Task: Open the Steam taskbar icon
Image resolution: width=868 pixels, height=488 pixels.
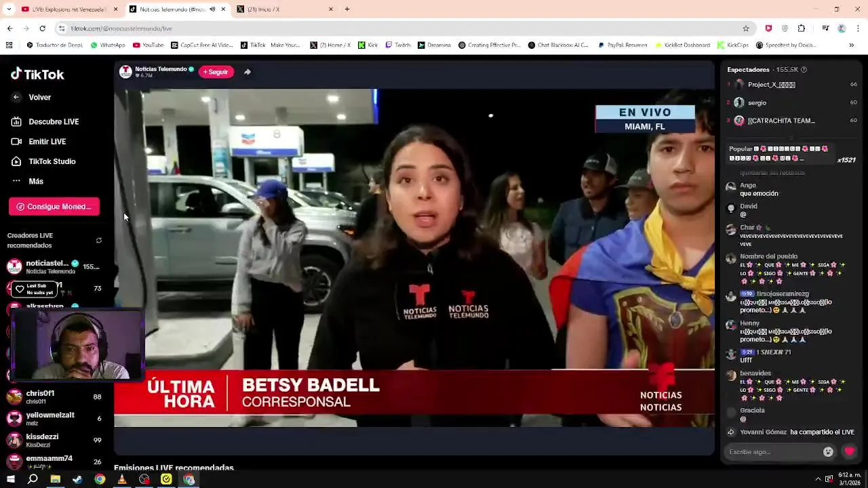Action: click(77, 479)
